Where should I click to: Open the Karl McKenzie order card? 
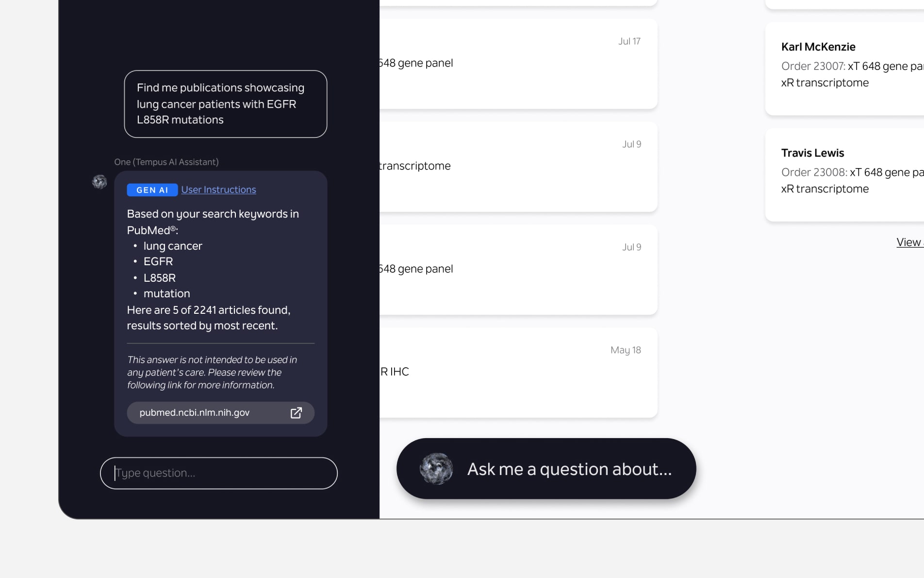pos(844,68)
